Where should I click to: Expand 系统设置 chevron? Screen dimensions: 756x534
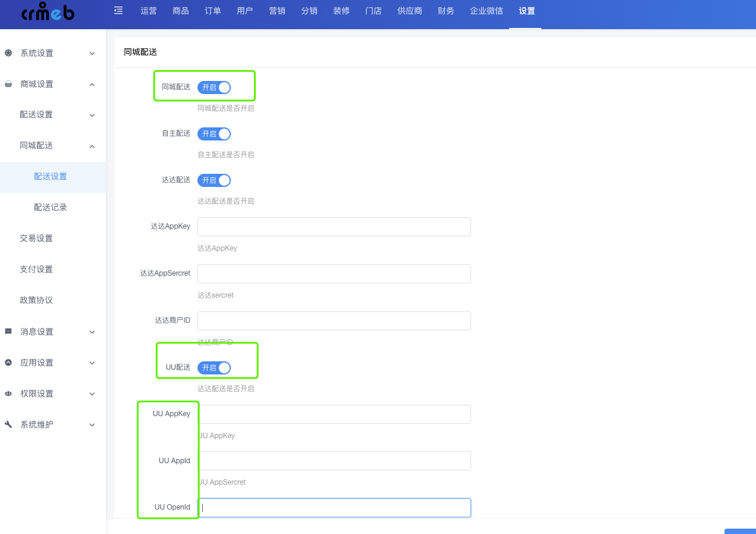click(x=92, y=54)
